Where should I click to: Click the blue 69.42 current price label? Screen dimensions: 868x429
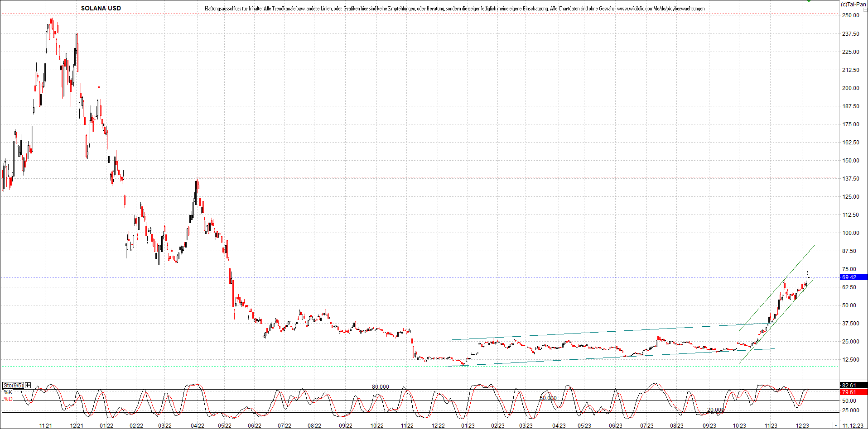pyautogui.click(x=849, y=277)
